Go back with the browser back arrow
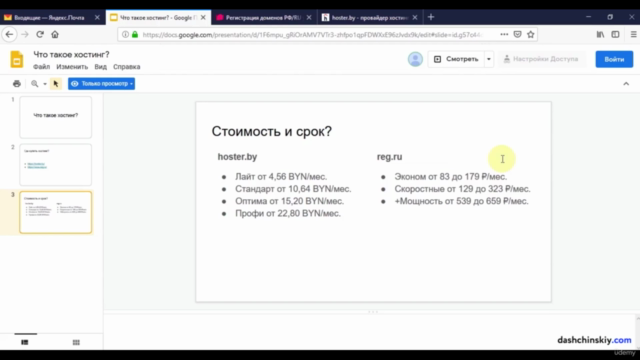Screen dimensions: 640x360 pyautogui.click(x=9, y=35)
